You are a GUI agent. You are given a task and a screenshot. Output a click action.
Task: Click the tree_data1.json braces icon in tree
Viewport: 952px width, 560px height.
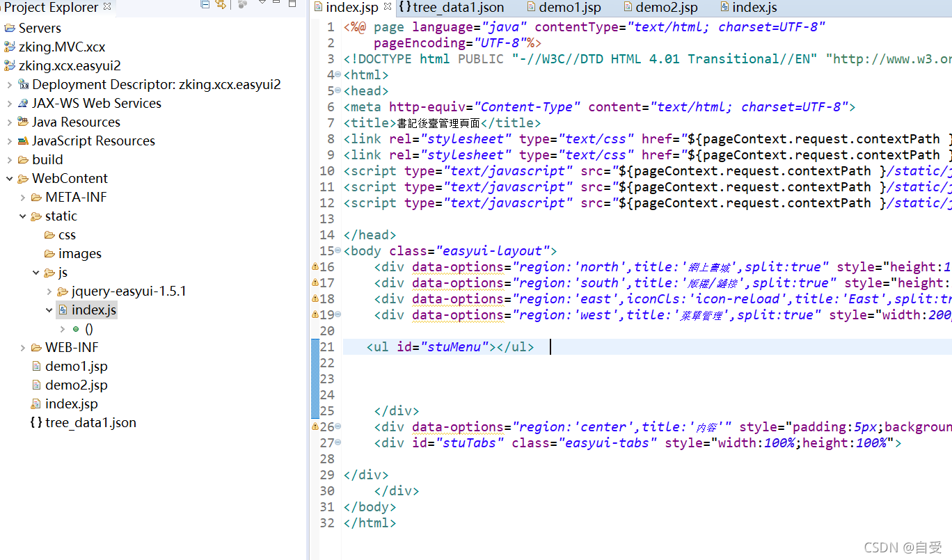(36, 423)
